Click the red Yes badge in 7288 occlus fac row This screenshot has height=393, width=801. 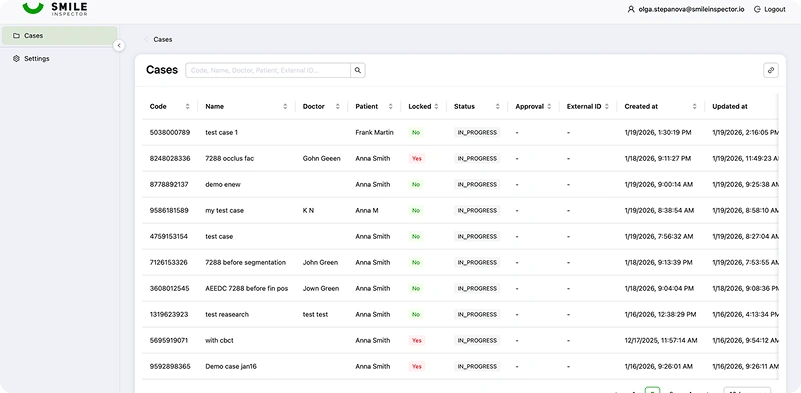[x=417, y=158]
